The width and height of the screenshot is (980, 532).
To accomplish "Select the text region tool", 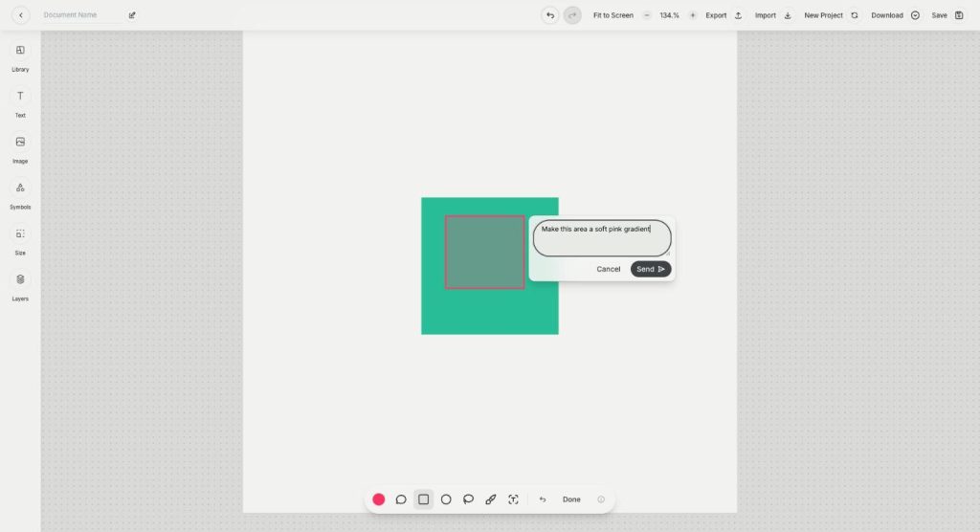I will (x=513, y=499).
